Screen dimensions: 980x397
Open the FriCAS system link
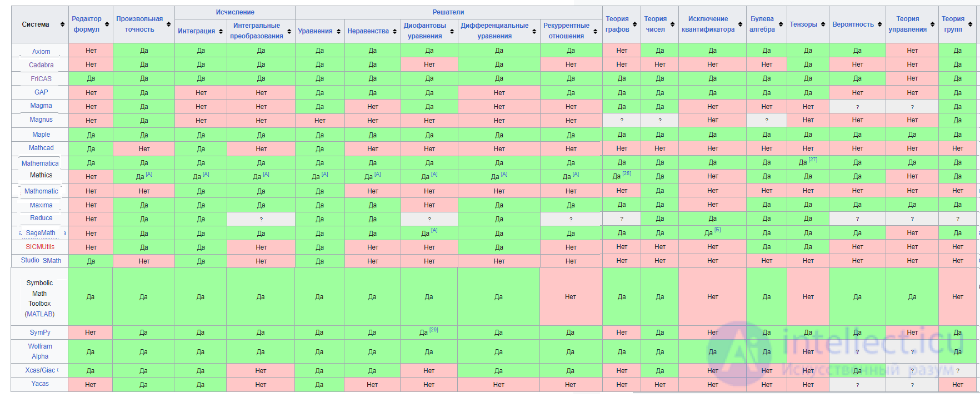41,79
